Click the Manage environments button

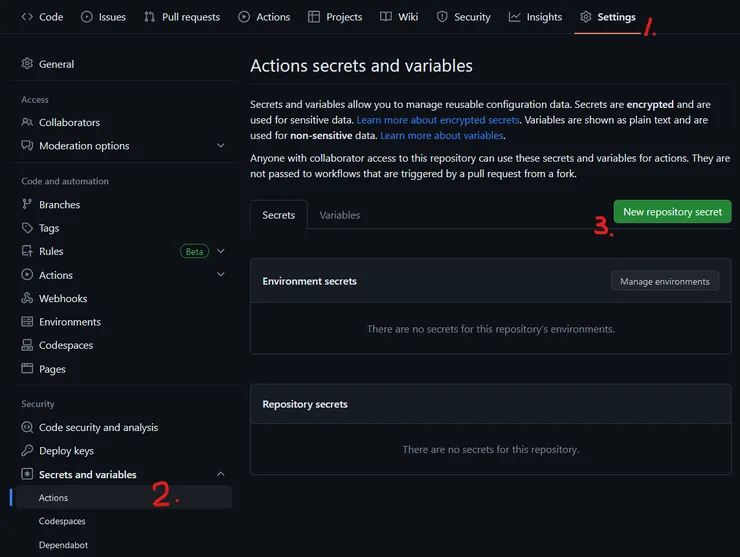click(664, 281)
